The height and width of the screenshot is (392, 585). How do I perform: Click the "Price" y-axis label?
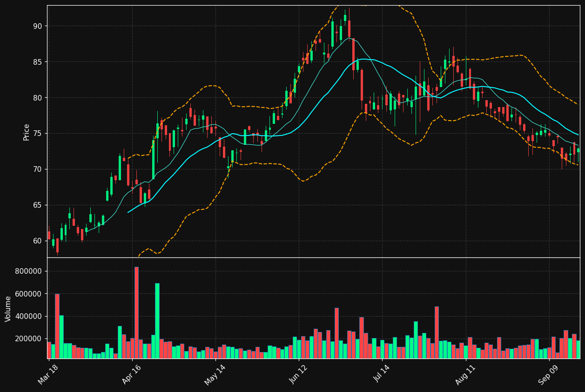tap(27, 132)
